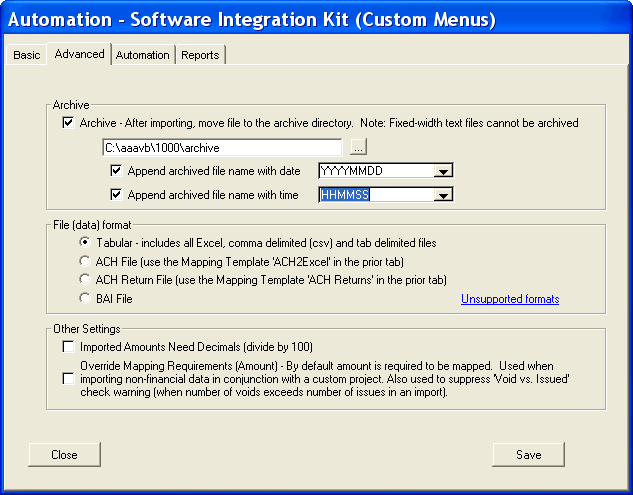Viewport: 633px width, 495px height.
Task: Click the Close button
Action: point(65,455)
